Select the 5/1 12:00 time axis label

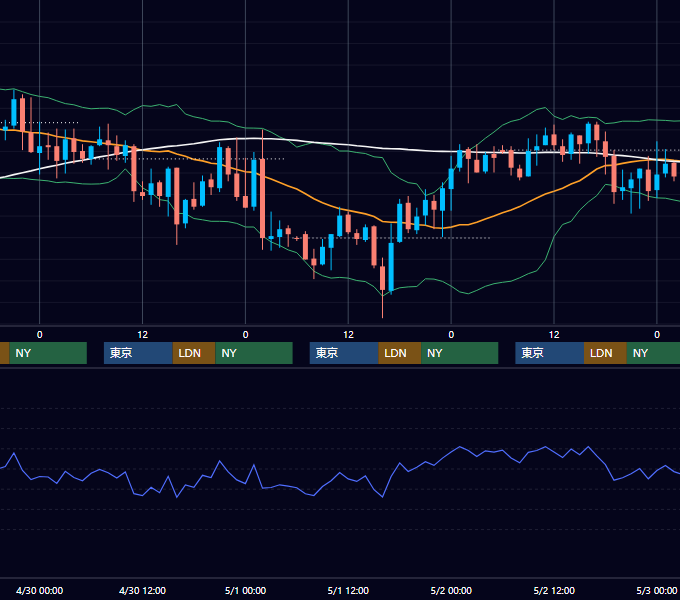click(x=348, y=590)
